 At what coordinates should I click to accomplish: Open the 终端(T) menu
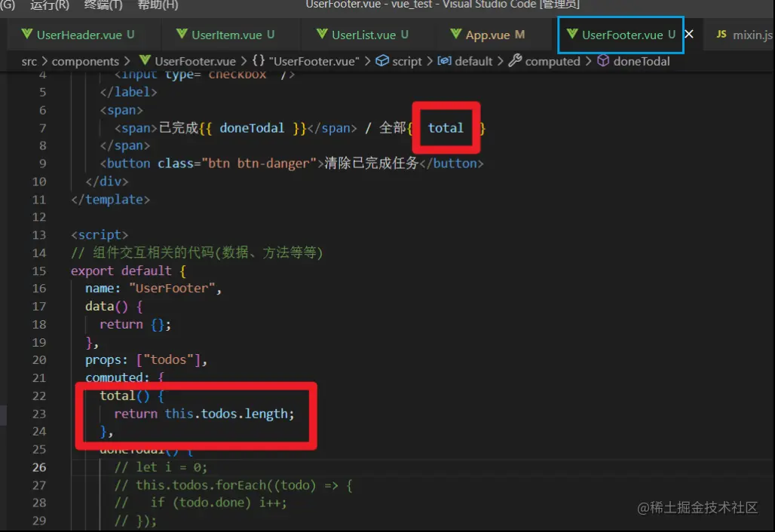coord(103,5)
